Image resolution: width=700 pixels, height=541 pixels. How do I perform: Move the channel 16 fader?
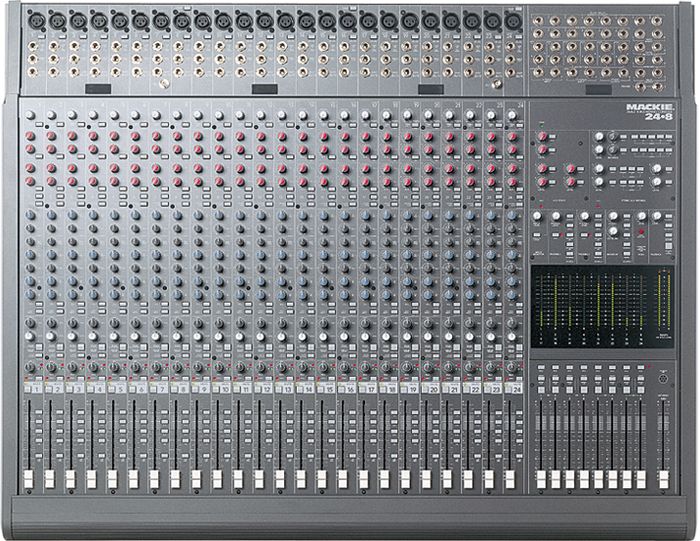342,479
